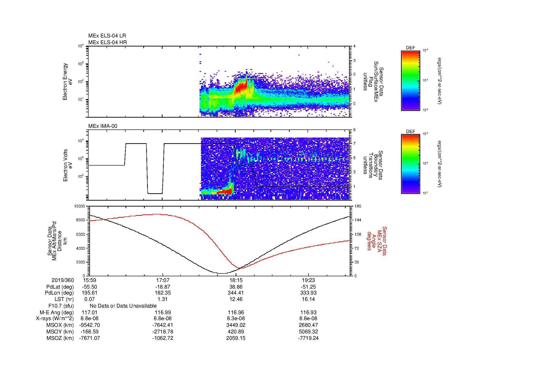The image size is (555, 392).
Task: Click the lower ergs/(cm**2-sr-sec-eV) unit label
Action: [x=440, y=164]
